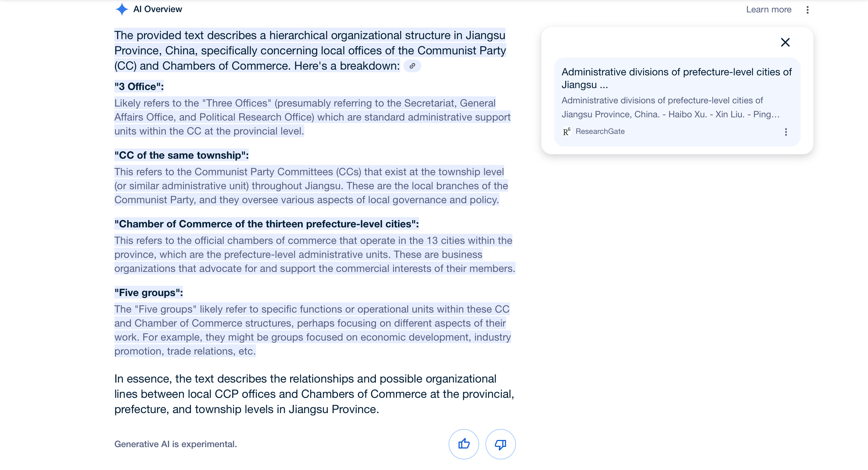Click the AI Overview sparkle icon

(122, 9)
